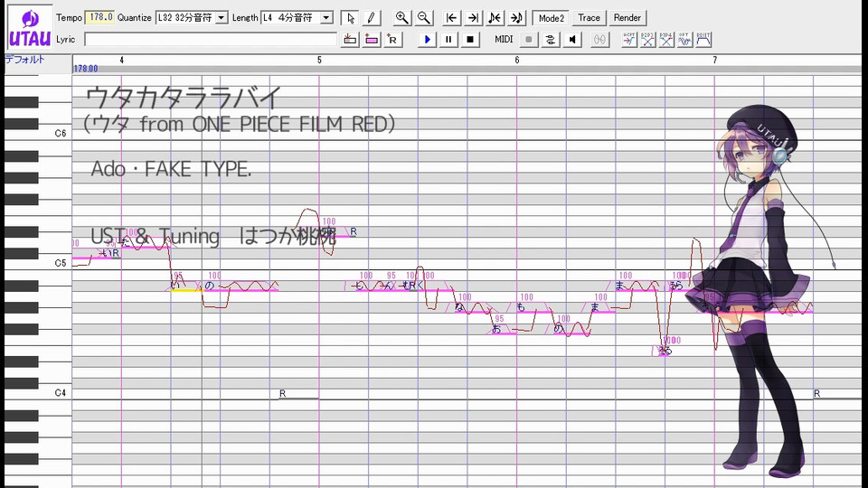Screen dimensions: 868x488
Task: Click note-with-inward-arrows icon
Action: click(495, 18)
